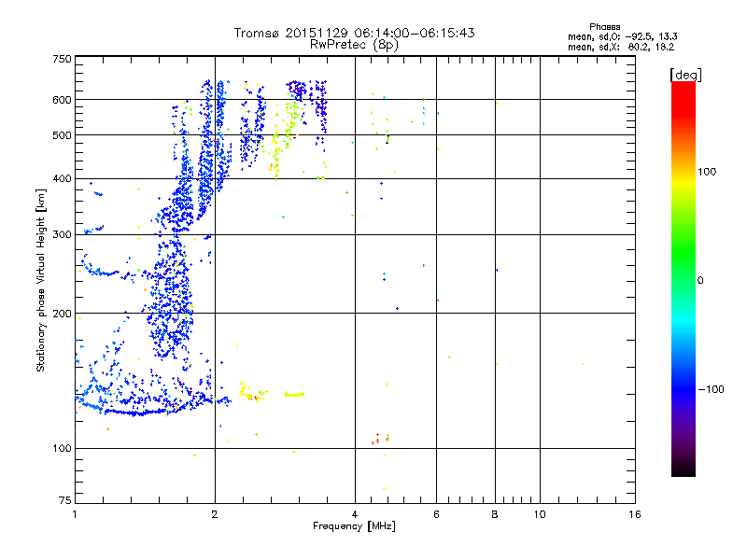Image resolution: width=747 pixels, height=560 pixels.
Task: Click the y-axis tick label "400"
Action: pyautogui.click(x=62, y=178)
